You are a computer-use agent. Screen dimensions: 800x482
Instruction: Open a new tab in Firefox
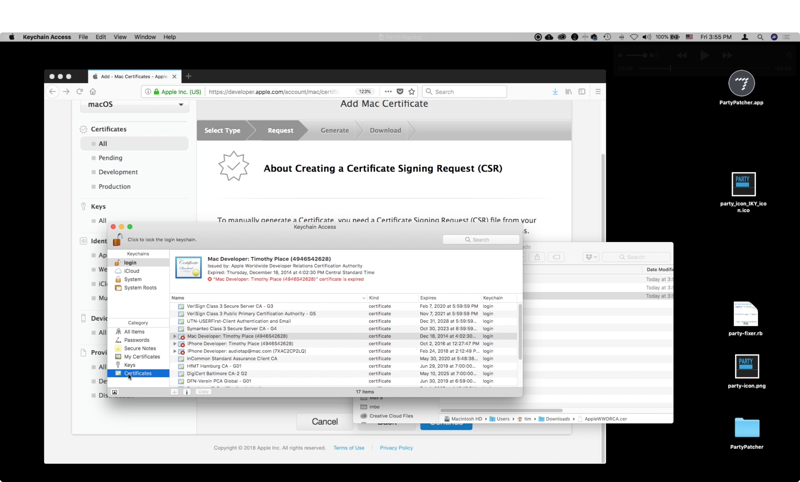[x=188, y=77]
